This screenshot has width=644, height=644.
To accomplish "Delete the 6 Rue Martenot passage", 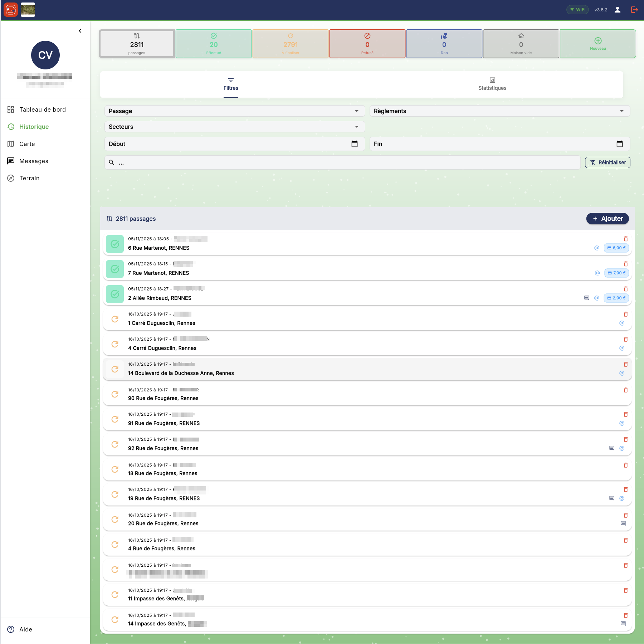I will point(626,239).
